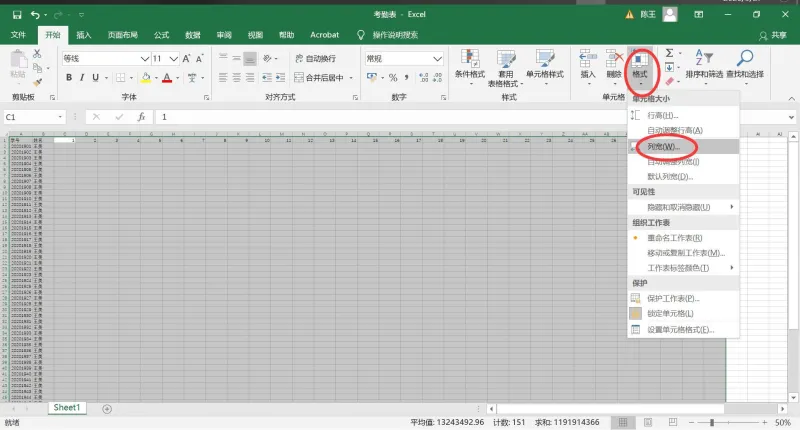Open the fill color dropdown arrow
The width and height of the screenshot is (800, 430).
pos(156,78)
